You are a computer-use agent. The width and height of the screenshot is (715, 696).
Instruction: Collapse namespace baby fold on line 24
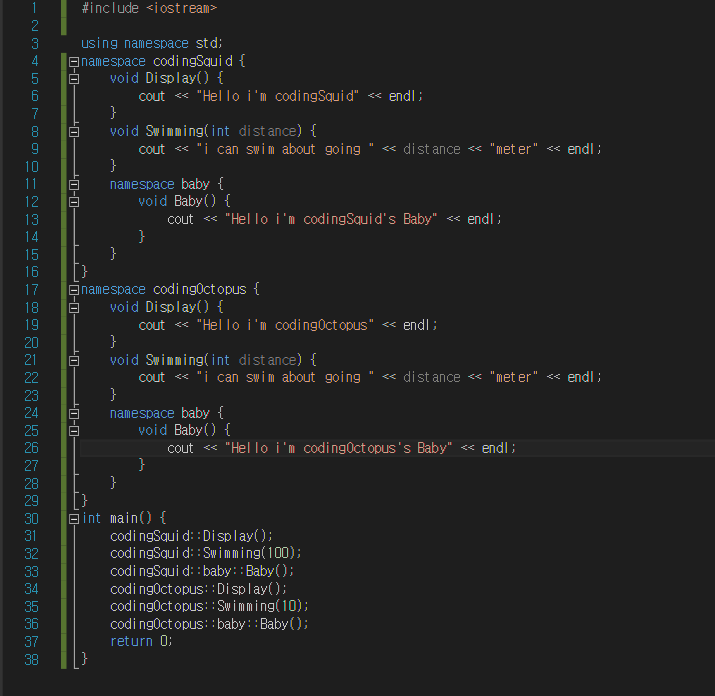coord(74,414)
